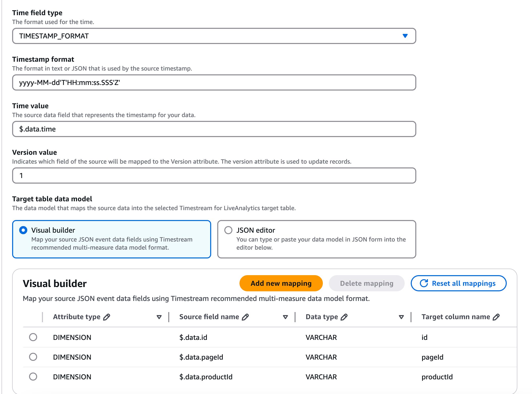Click the $.data.productId source field cell

click(206, 377)
